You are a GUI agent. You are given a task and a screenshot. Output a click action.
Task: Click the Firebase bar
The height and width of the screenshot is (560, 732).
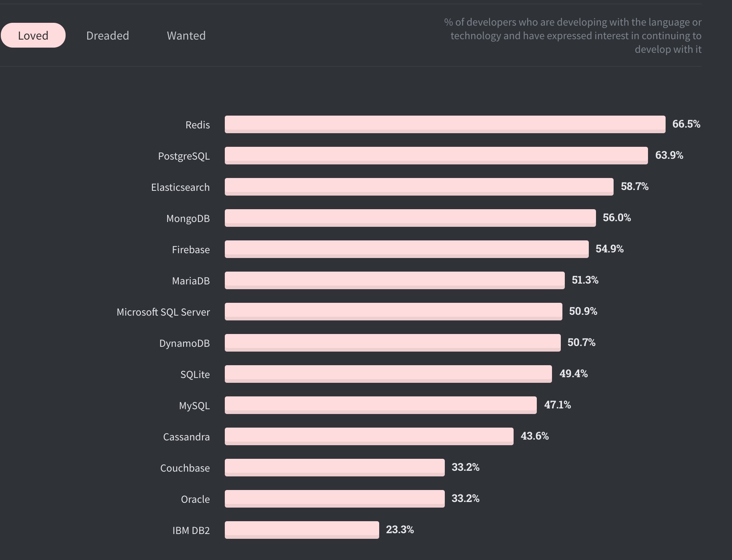click(x=406, y=249)
